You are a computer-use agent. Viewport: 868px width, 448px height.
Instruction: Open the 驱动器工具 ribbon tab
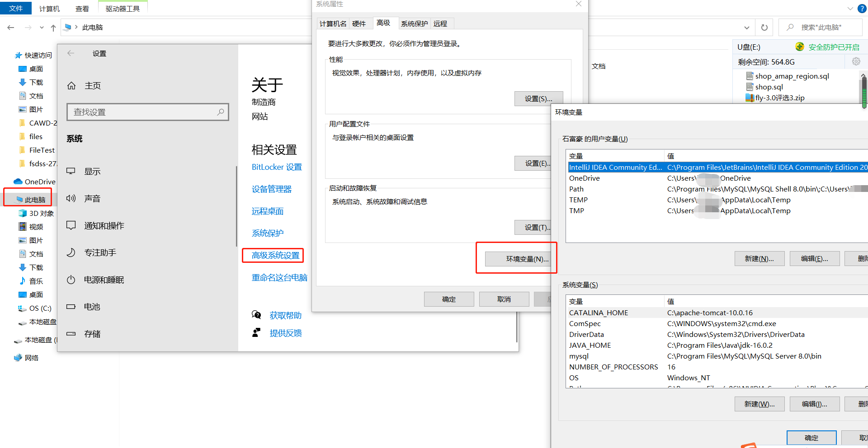click(x=123, y=8)
